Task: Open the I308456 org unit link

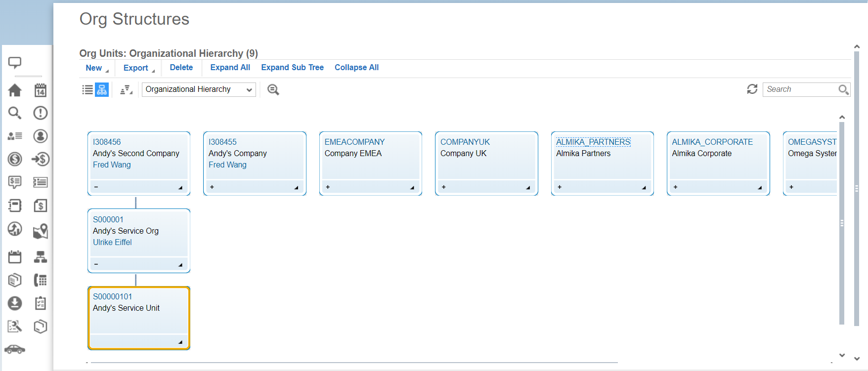Action: click(107, 142)
